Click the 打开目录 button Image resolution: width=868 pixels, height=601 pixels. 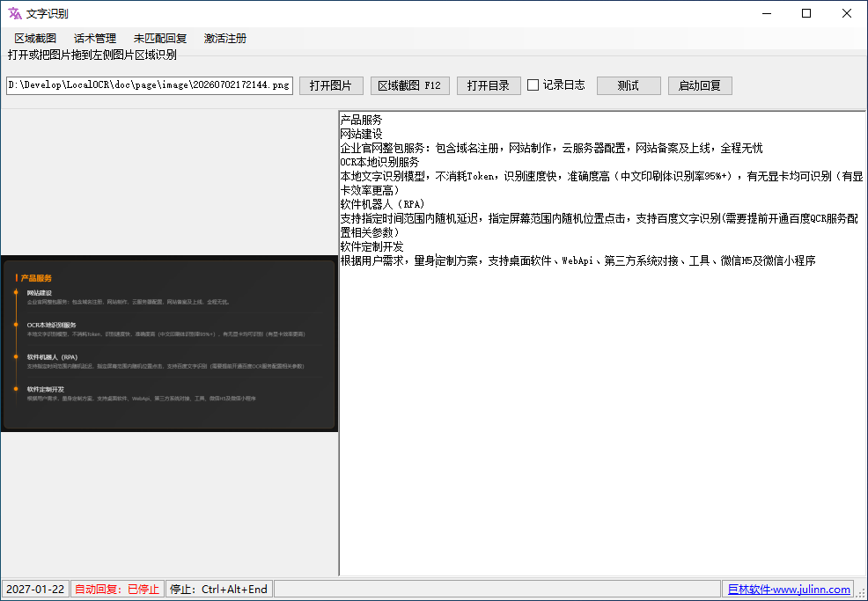pos(489,85)
